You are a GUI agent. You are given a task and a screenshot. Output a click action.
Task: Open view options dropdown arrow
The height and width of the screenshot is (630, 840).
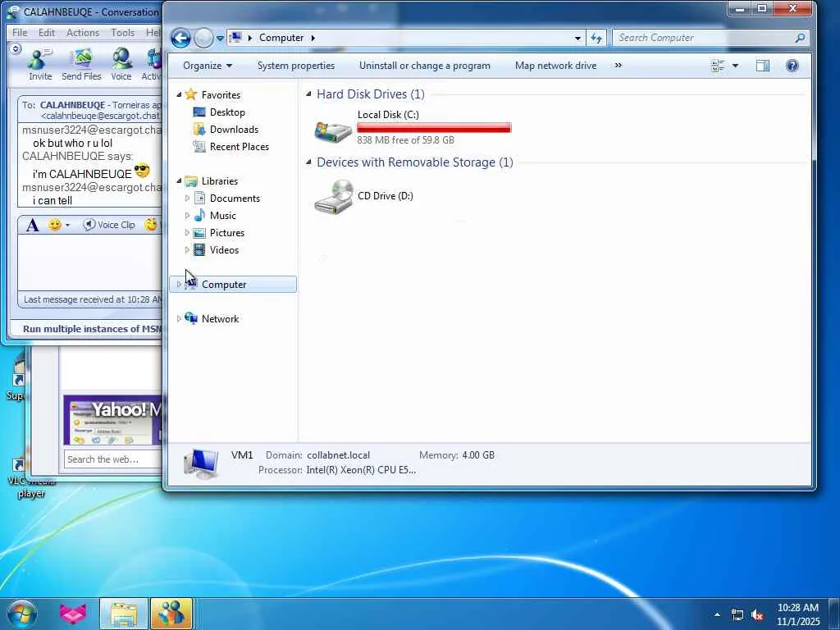pyautogui.click(x=735, y=66)
